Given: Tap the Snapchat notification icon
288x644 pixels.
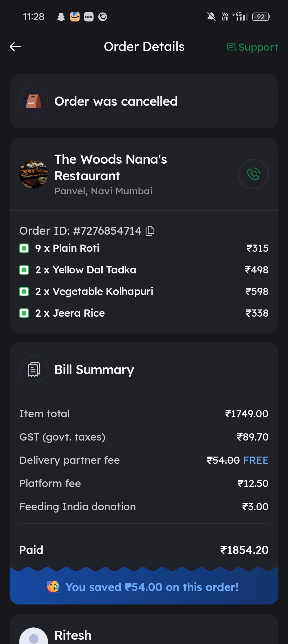Looking at the screenshot, I should pos(61,17).
